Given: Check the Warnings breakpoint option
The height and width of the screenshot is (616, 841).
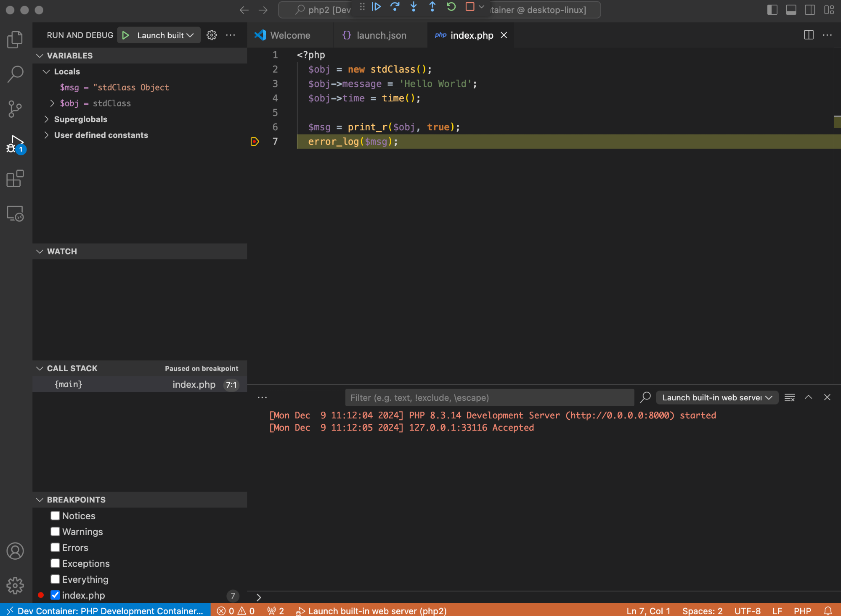Looking at the screenshot, I should 55,531.
